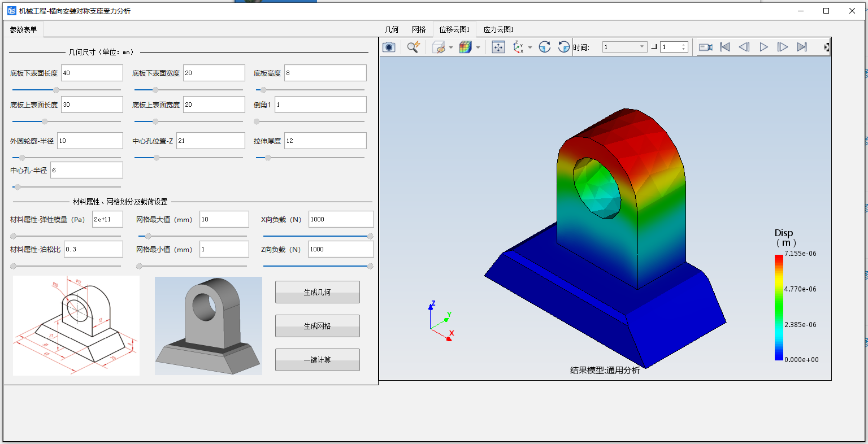Click the time step spinner next to 时间
This screenshot has width=868, height=444.
click(x=674, y=47)
